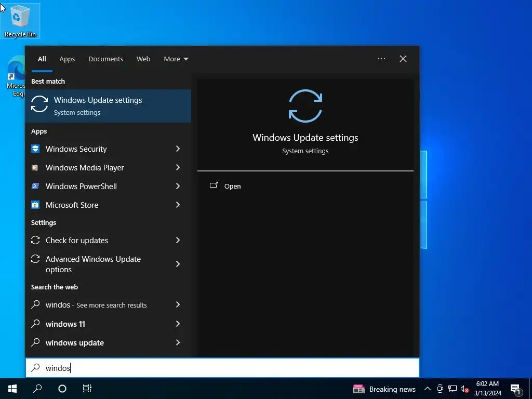Expand Windows Security result arrow

(x=178, y=149)
